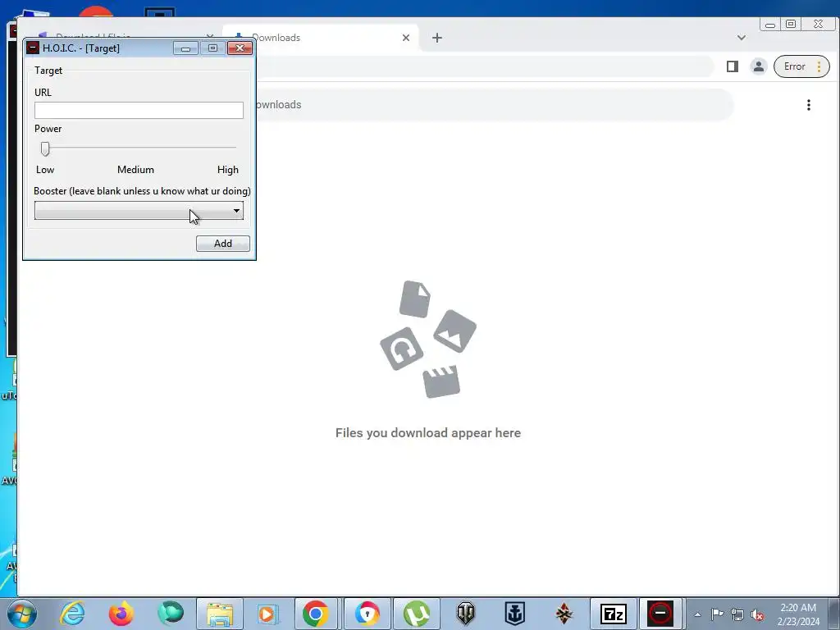Click the Search downloads field in Chrome
840x630 pixels.
pos(493,104)
